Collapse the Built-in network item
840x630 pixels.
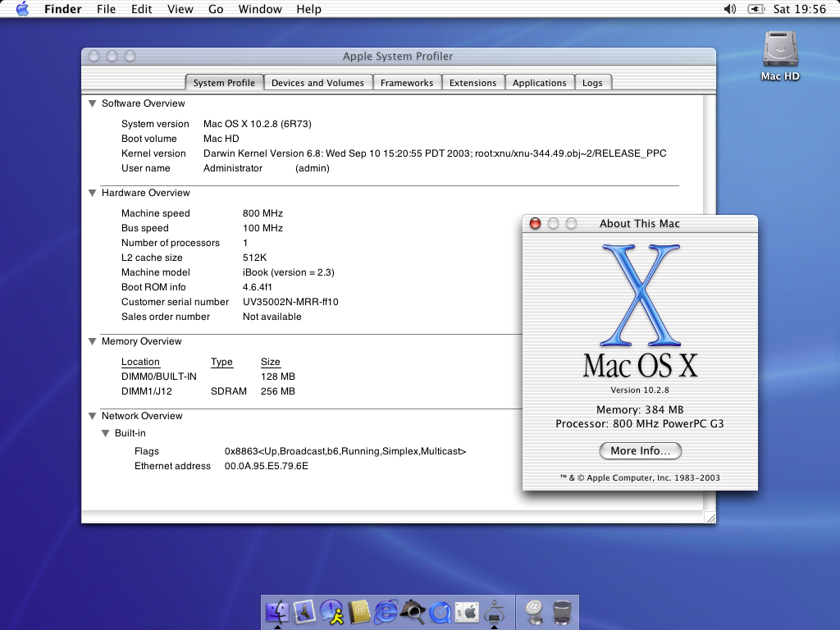[x=105, y=434]
